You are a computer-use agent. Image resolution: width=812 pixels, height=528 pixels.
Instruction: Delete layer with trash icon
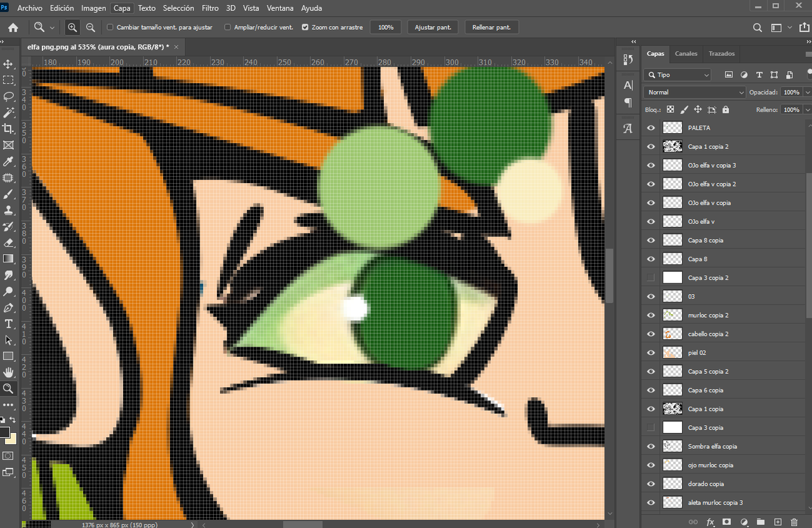794,522
